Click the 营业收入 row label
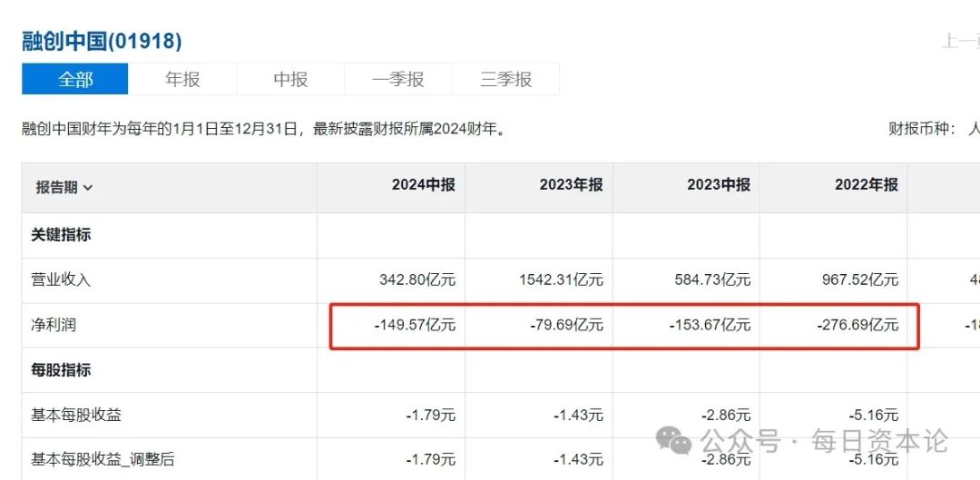Viewport: 980px width, 480px height. (61, 279)
